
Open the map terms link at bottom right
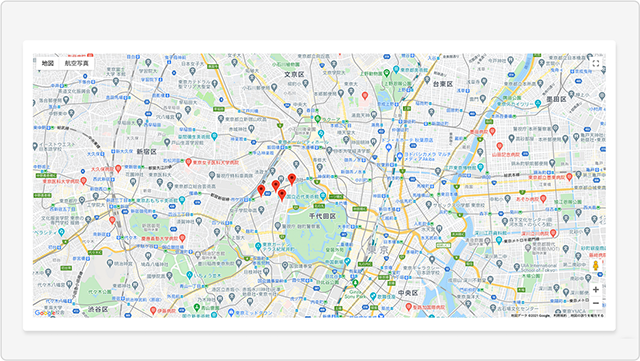click(x=560, y=315)
